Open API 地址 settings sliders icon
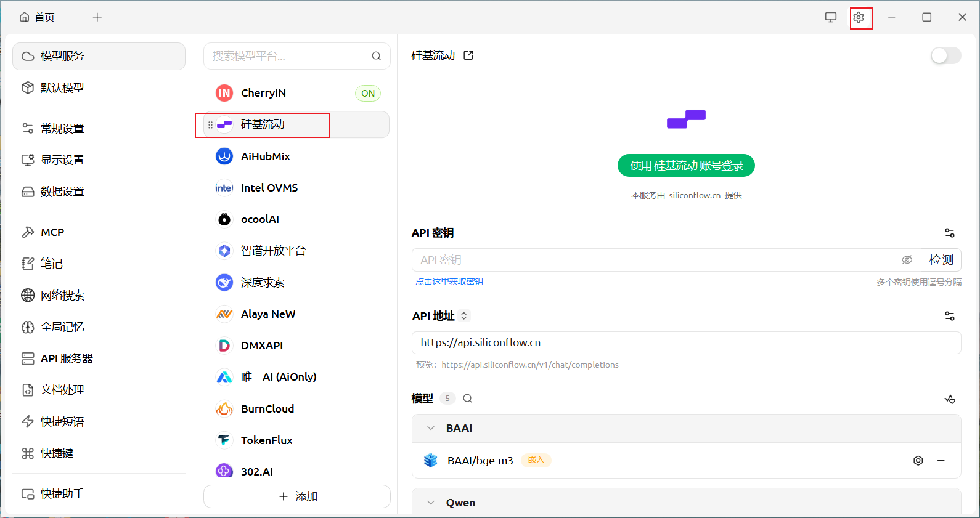980x518 pixels. 950,316
